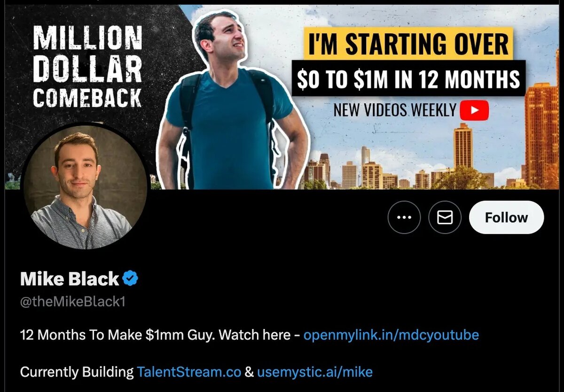Click the blue verified checkmark badge
This screenshot has width=564, height=392.
pyautogui.click(x=130, y=279)
